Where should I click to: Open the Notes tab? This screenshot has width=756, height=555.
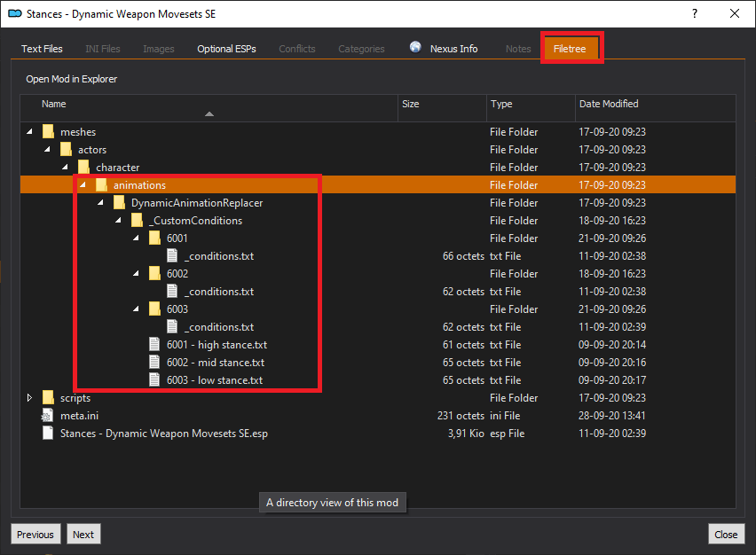coord(518,49)
